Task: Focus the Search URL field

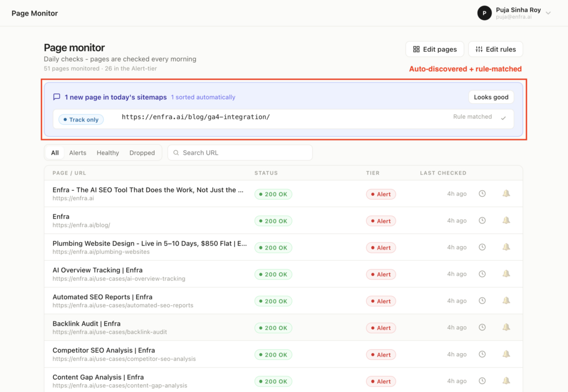Action: point(240,152)
